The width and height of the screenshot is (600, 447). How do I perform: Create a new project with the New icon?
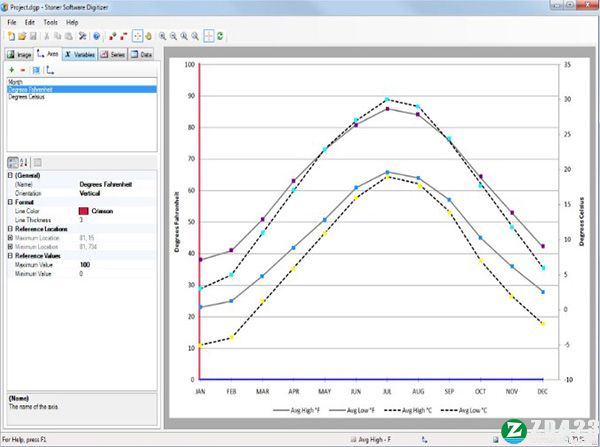coord(11,36)
